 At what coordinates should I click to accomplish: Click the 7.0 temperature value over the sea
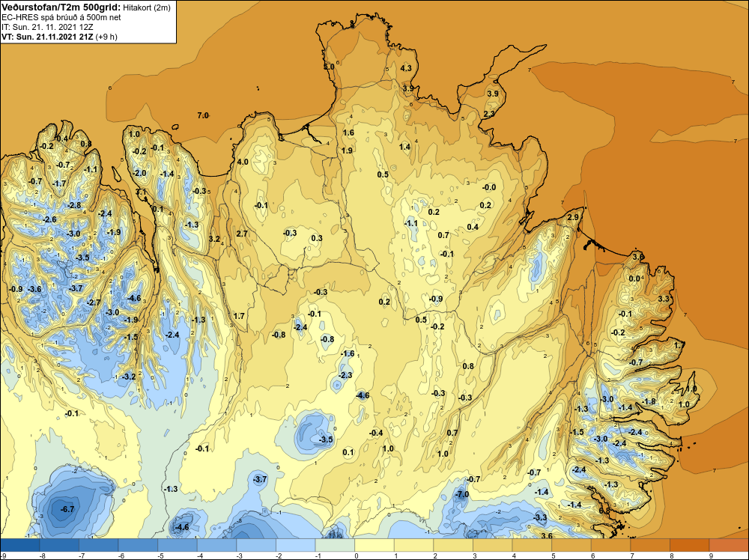(203, 115)
